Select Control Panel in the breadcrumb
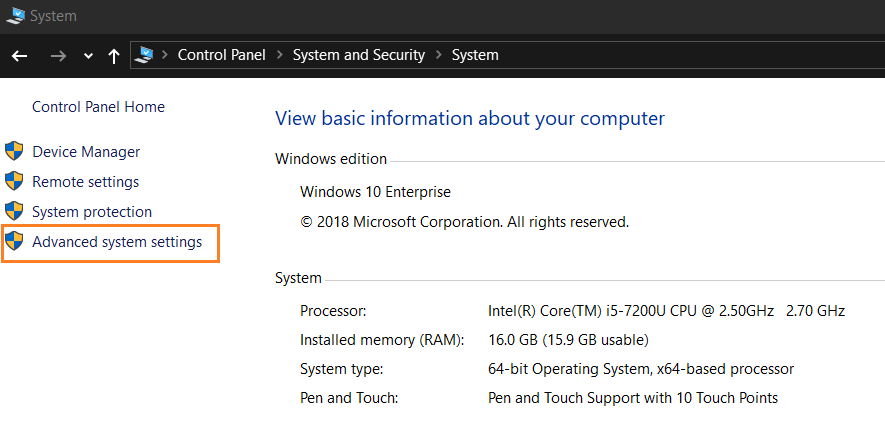The width and height of the screenshot is (885, 425). pos(222,55)
